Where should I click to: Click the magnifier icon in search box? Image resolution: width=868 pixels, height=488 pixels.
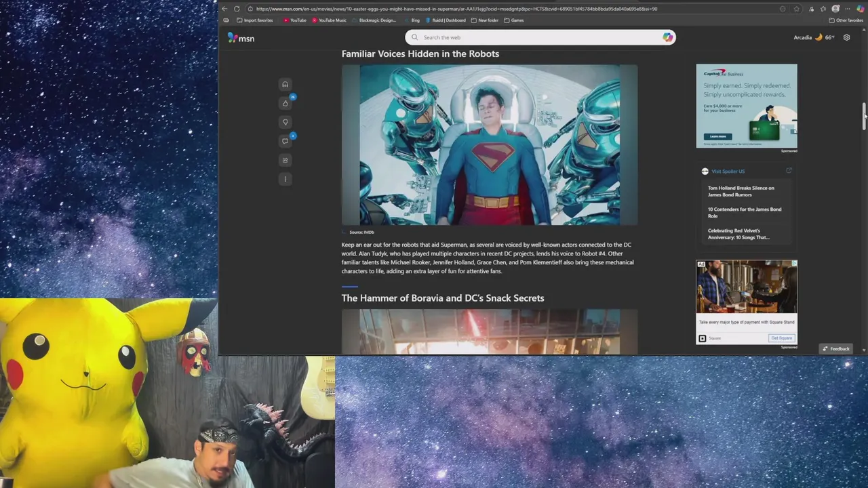[x=415, y=37]
